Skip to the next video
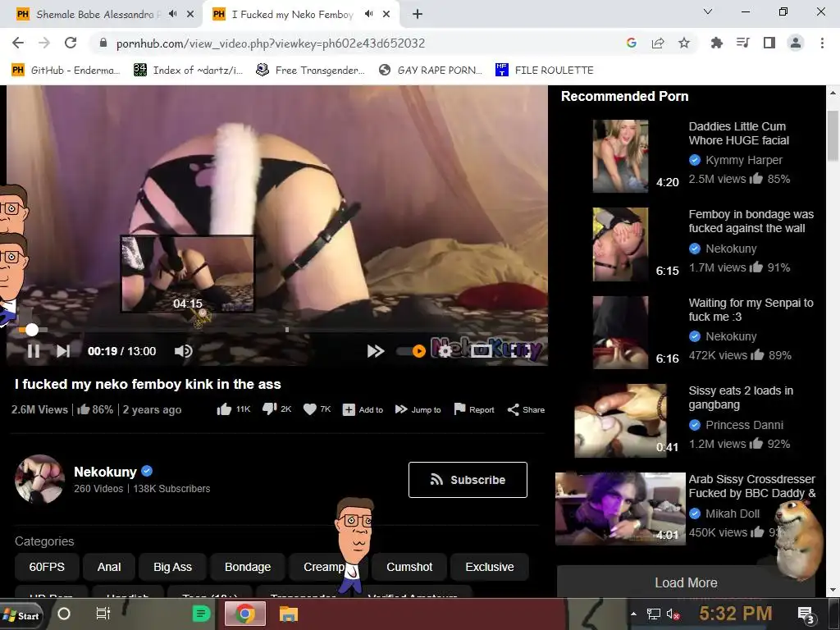Image resolution: width=840 pixels, height=630 pixels. 63,351
